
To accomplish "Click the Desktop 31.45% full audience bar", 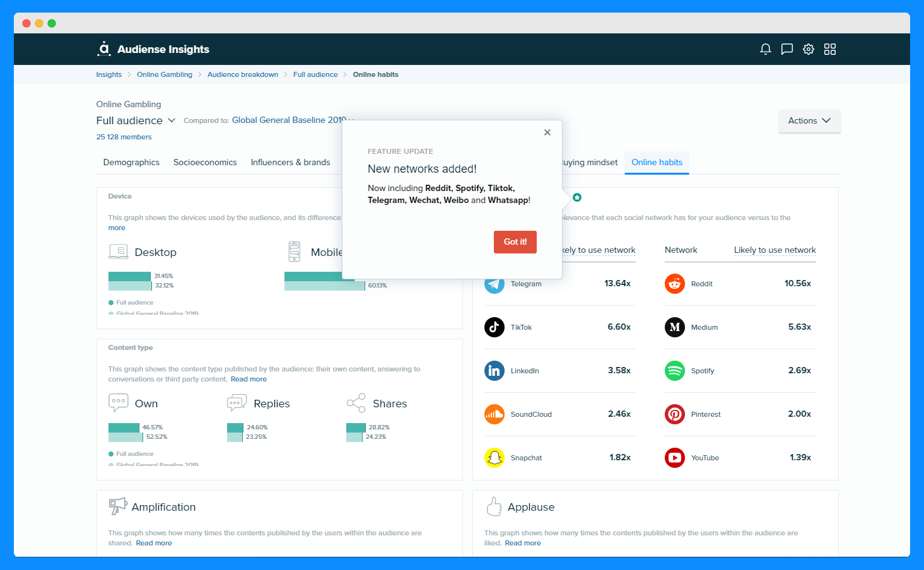I will [129, 276].
